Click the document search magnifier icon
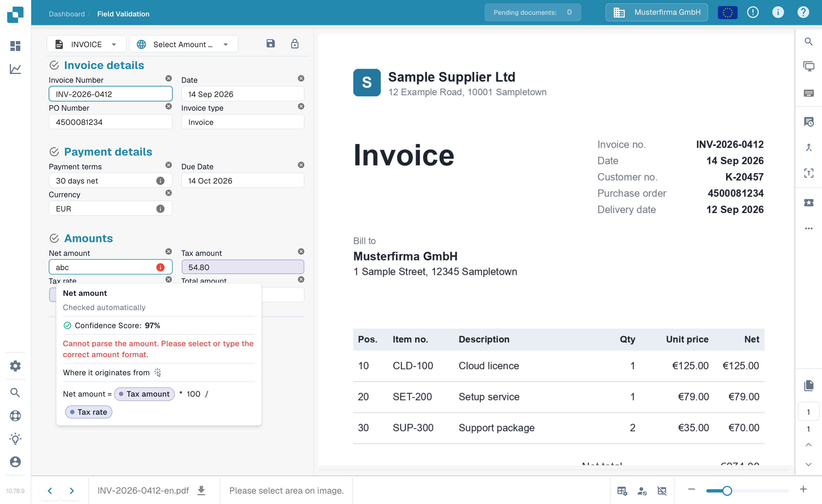Viewport: 822px width, 504px height. [808, 42]
